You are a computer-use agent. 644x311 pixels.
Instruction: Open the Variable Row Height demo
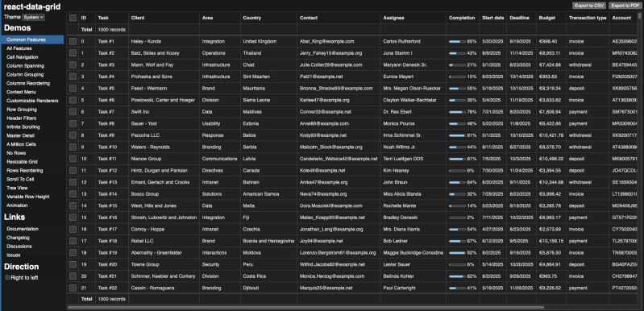pyautogui.click(x=33, y=197)
